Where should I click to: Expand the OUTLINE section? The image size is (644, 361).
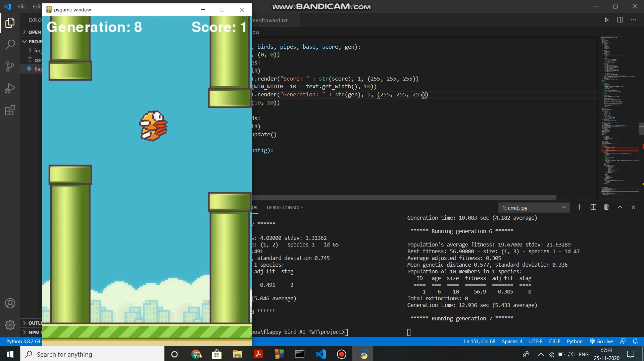[x=32, y=323]
